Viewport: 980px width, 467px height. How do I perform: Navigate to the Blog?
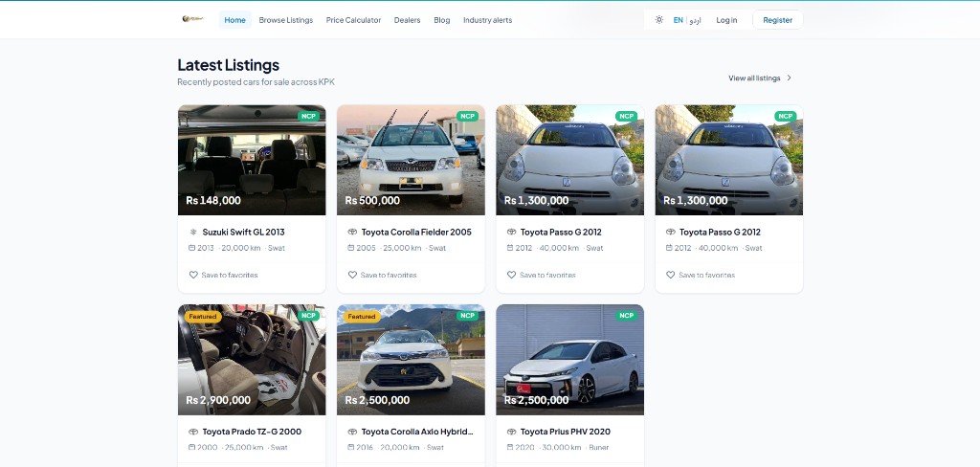pos(442,20)
